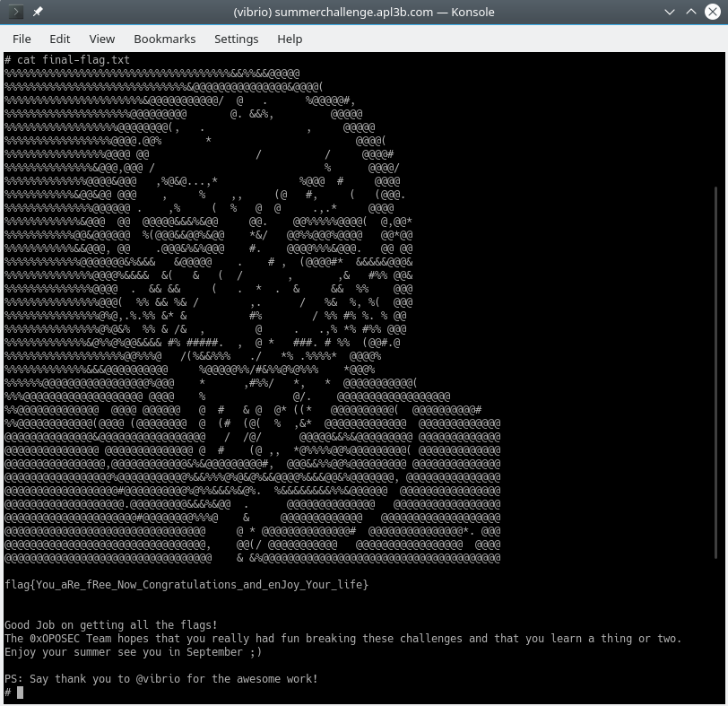Open the Settings menu
The width and height of the screenshot is (728, 706).
point(236,39)
